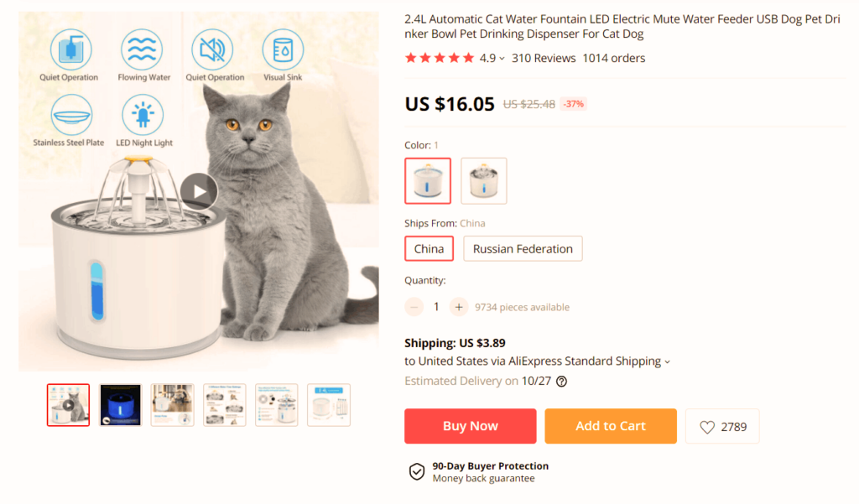Viewport: 859px width, 504px height.
Task: Click the wishlist heart icon
Action: click(707, 426)
